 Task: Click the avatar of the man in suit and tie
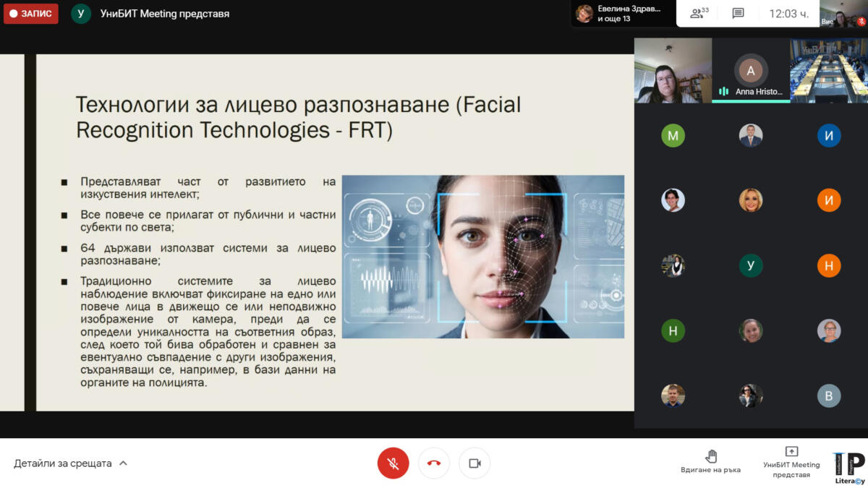tap(751, 135)
